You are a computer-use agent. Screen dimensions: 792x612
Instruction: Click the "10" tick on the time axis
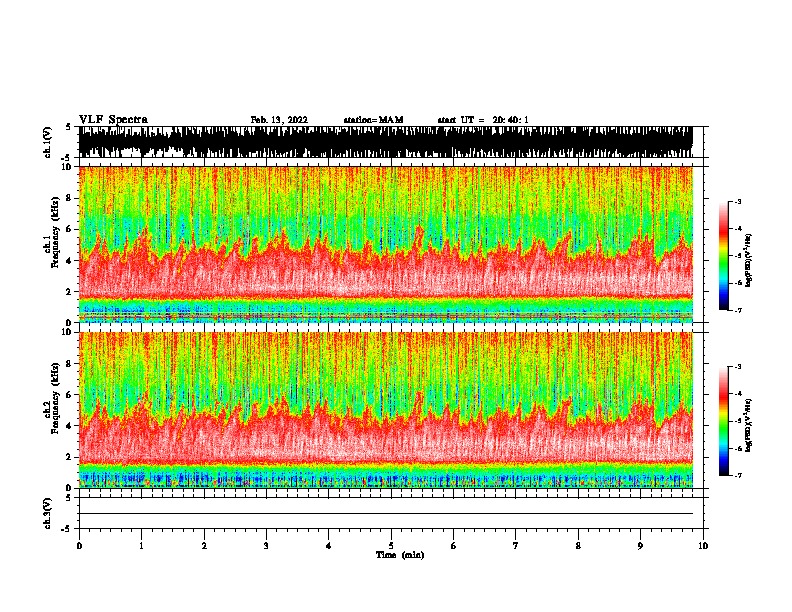[x=703, y=546]
